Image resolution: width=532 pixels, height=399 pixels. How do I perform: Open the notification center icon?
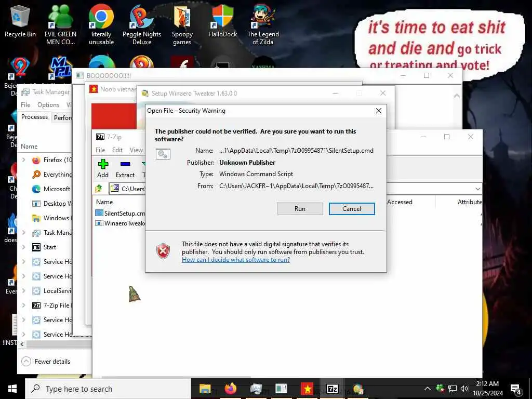tap(515, 389)
